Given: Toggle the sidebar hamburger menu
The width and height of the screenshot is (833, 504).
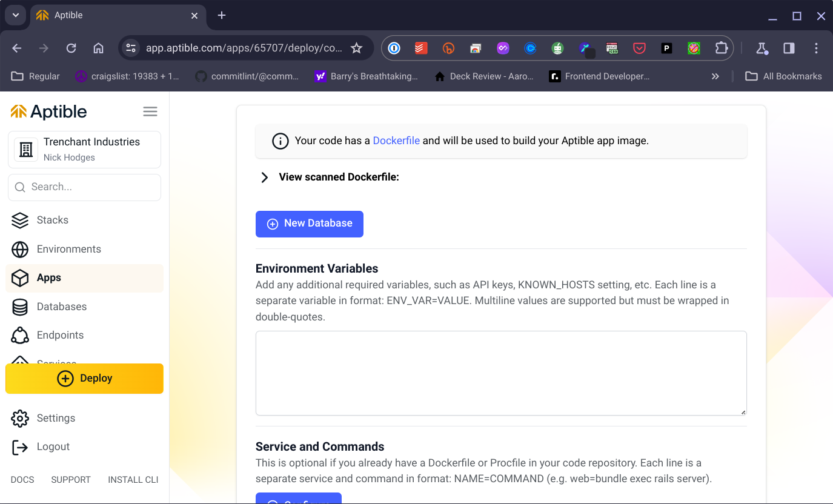Looking at the screenshot, I should 150,111.
